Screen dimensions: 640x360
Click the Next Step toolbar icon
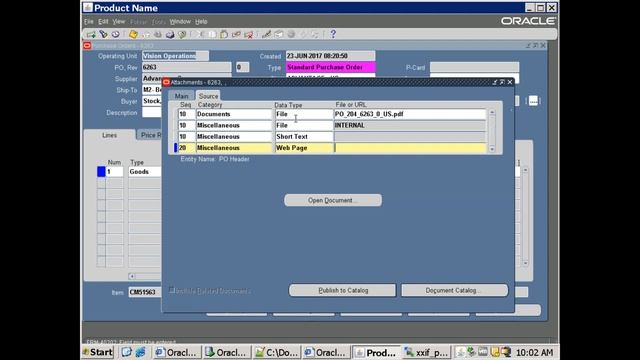pyautogui.click(x=145, y=34)
